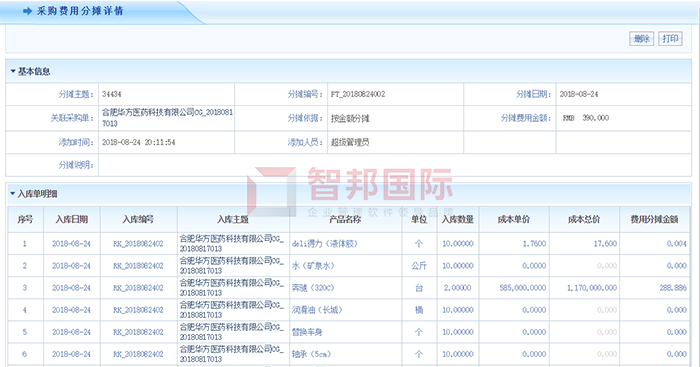Click the 入库主题 text in row 1
Screen dimensions: 700x367
click(232, 244)
